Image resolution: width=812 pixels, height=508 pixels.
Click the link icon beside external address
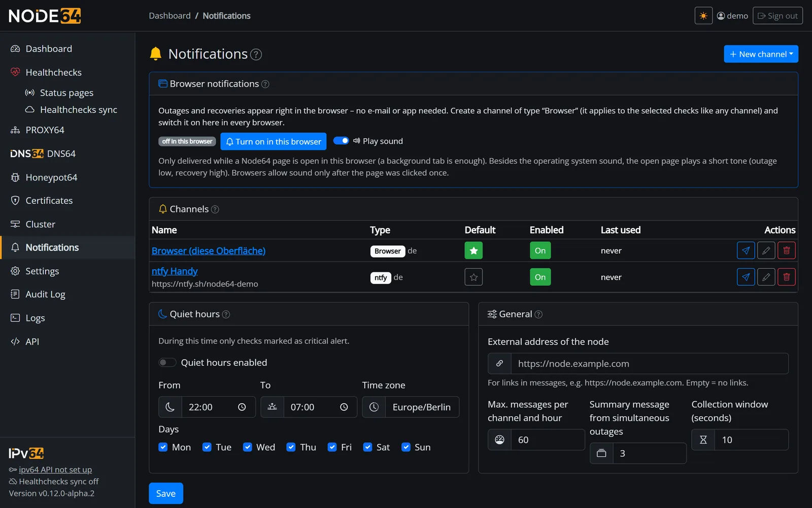(499, 364)
